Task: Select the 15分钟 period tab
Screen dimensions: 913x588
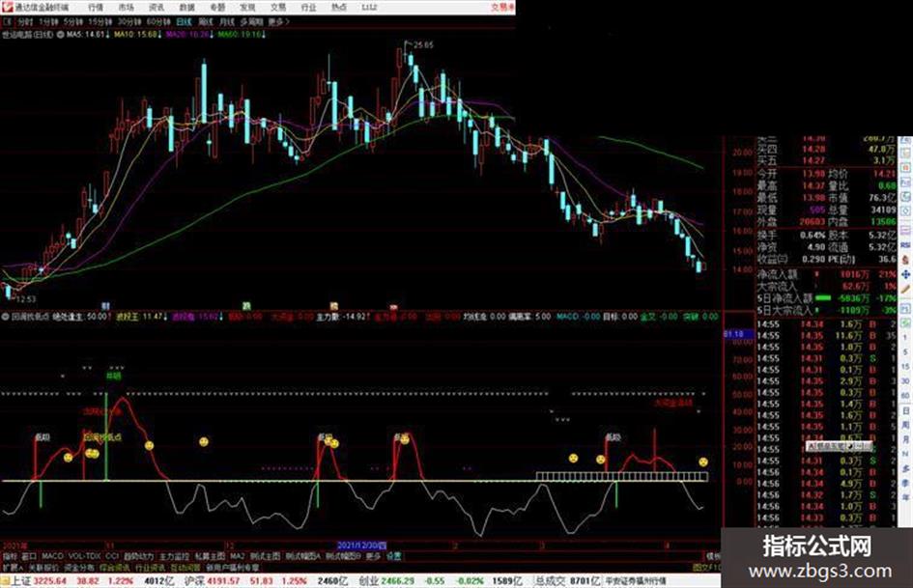Action: point(100,22)
